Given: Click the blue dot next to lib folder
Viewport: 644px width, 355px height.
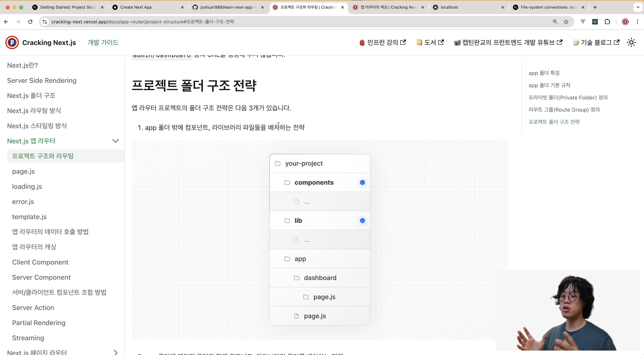Looking at the screenshot, I should tap(362, 220).
